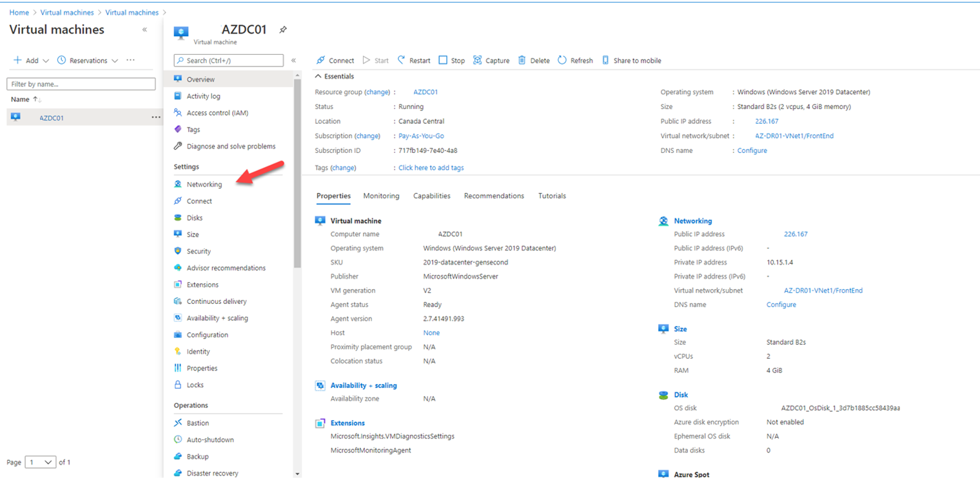Open Diagnose and solve problems
Image resolution: width=980 pixels, height=493 pixels.
pos(231,146)
